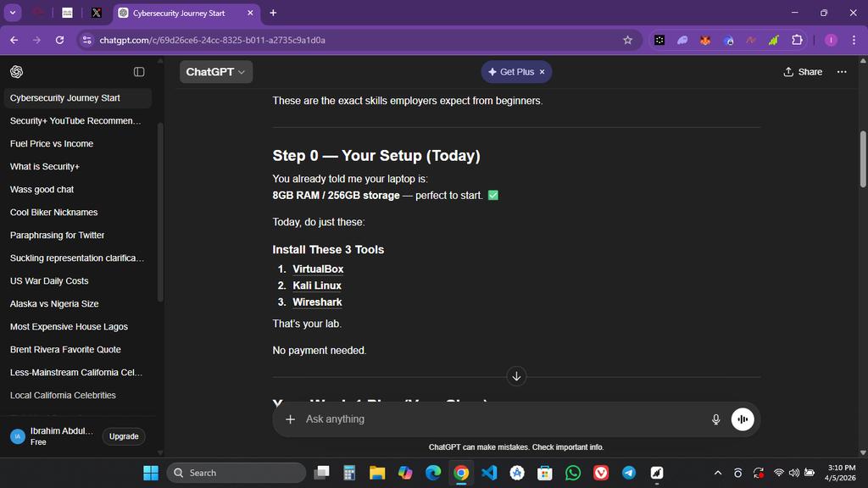Add attachment with the plus icon
Screen dimensions: 868x488
pyautogui.click(x=290, y=419)
